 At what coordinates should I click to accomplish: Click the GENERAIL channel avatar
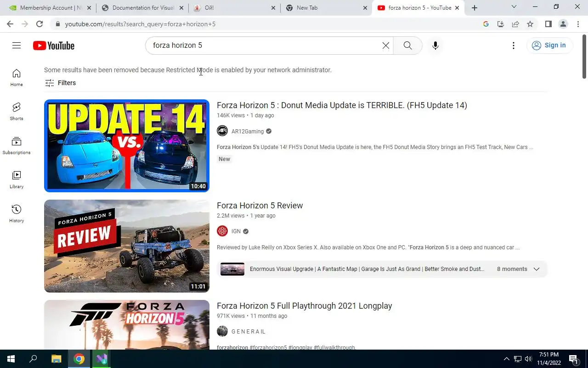(x=222, y=331)
